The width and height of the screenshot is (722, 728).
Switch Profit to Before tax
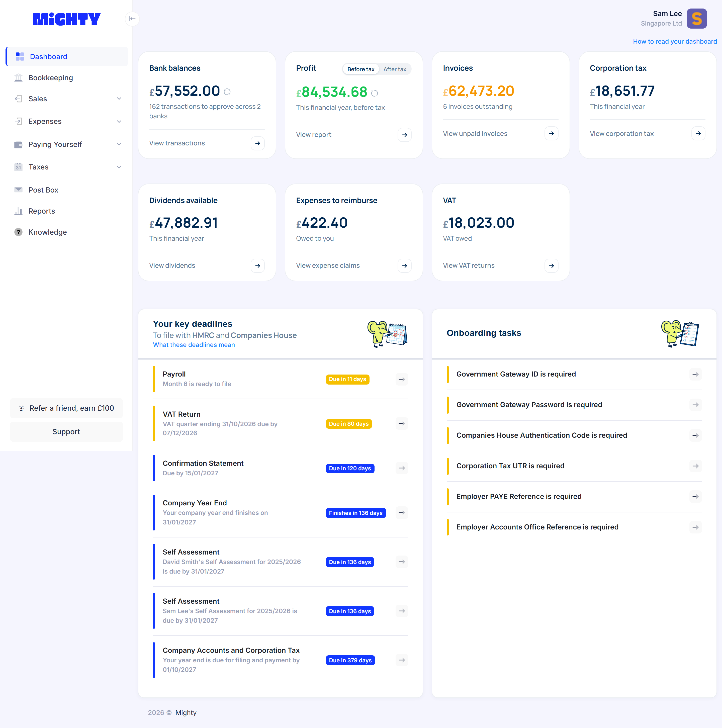(x=360, y=69)
